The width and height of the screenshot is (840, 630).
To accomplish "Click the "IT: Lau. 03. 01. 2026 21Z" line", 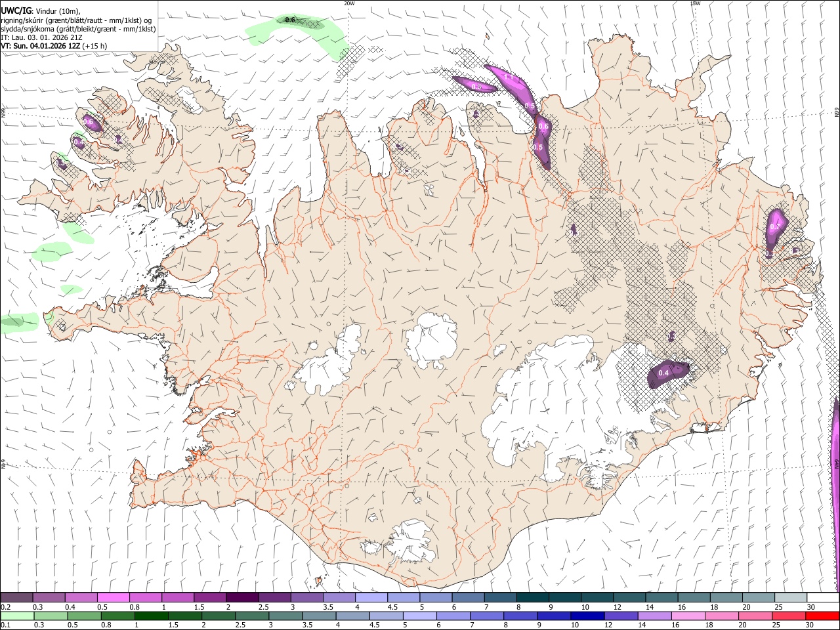I will (42, 37).
